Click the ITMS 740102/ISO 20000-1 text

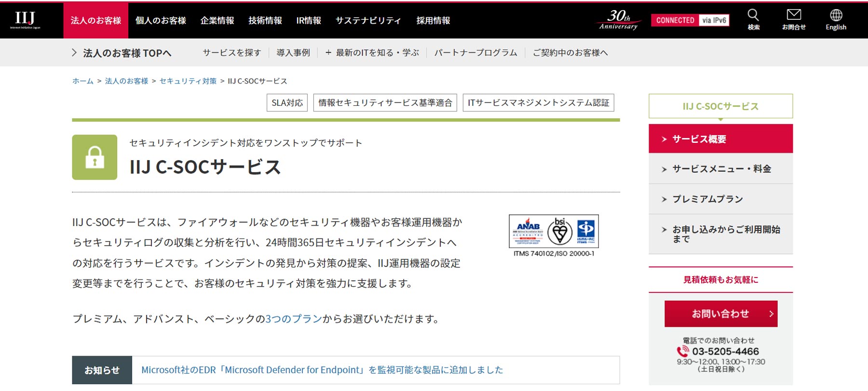click(554, 253)
